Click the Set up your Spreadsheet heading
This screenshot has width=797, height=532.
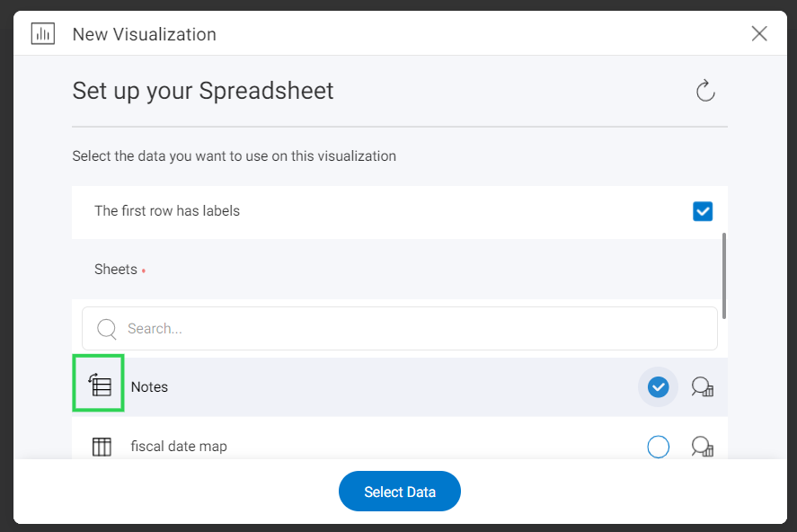tap(203, 92)
